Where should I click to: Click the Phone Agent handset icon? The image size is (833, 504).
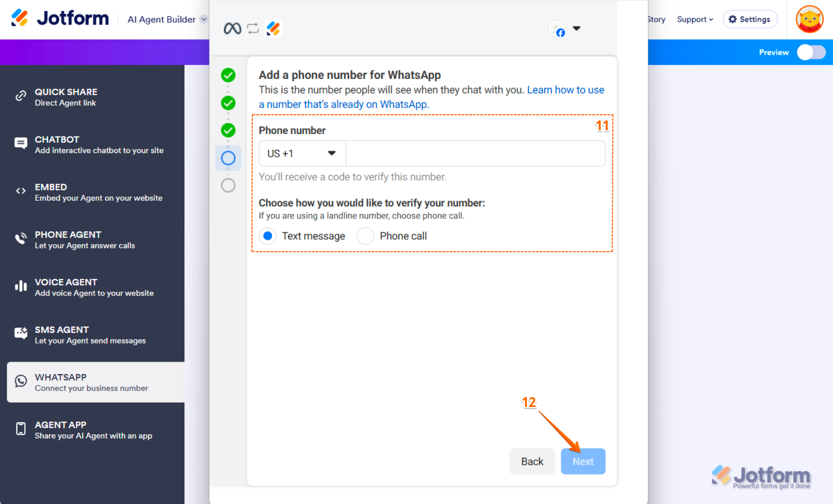21,238
